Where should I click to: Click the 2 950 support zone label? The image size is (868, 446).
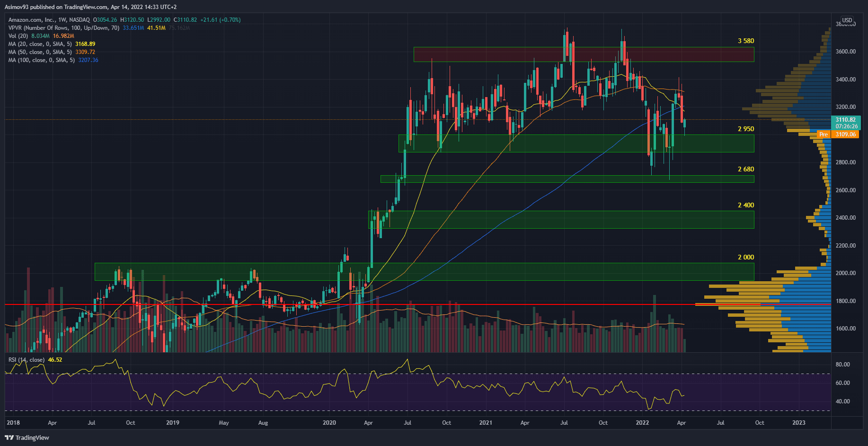[745, 129]
